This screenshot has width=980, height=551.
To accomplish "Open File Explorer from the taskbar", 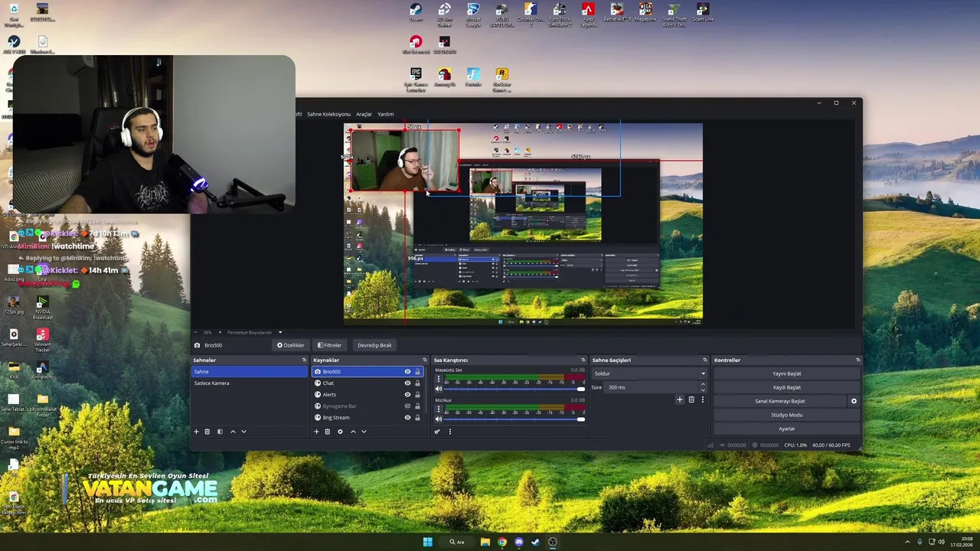I will coord(485,542).
